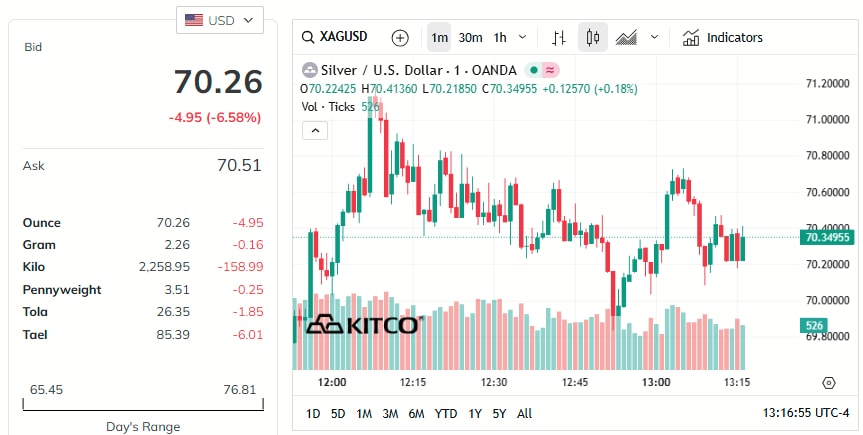
Task: Collapse the chart legend arrow button
Action: click(x=314, y=130)
